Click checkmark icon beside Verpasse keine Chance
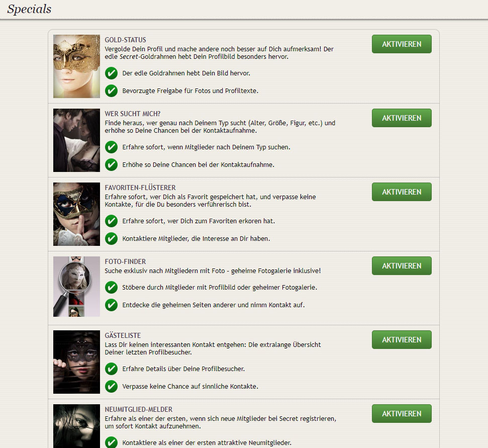The image size is (488, 448). (111, 386)
